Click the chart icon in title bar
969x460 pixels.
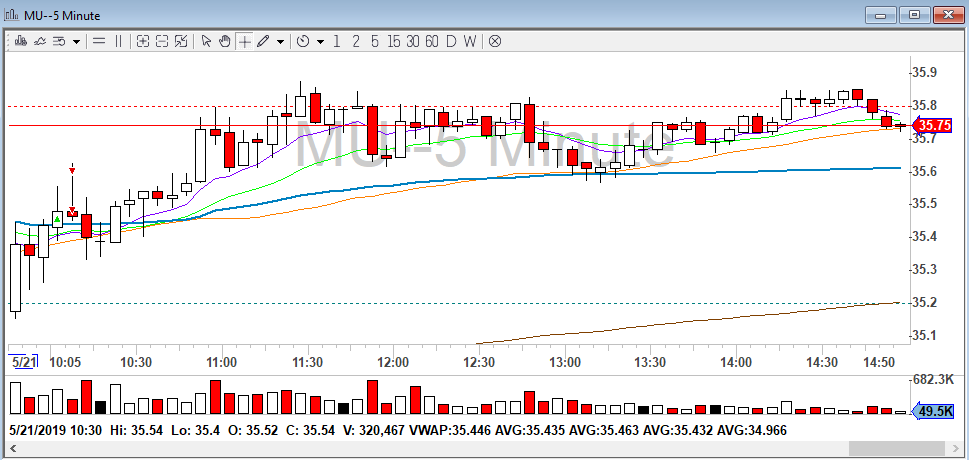(12, 15)
